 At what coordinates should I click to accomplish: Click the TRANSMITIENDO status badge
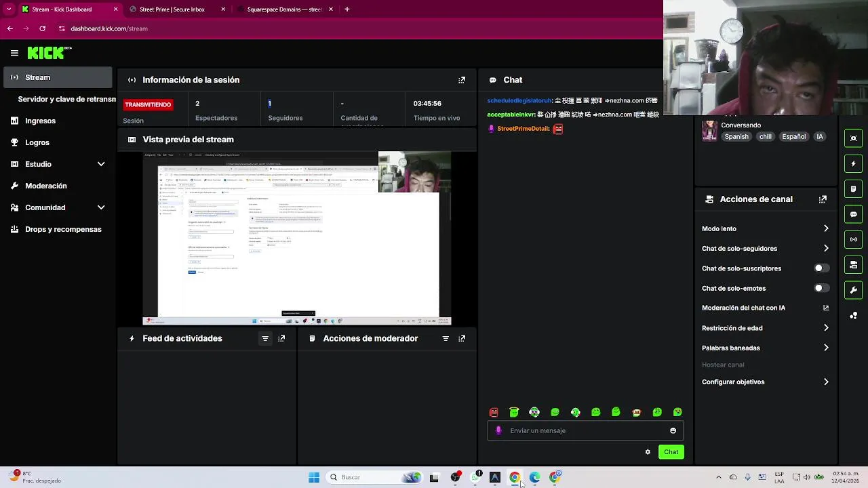pos(148,104)
